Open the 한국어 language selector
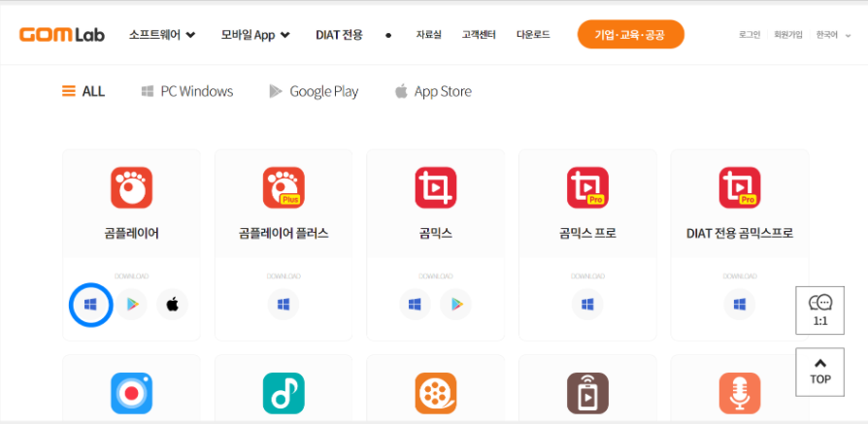The height and width of the screenshot is (424, 868). [x=833, y=35]
